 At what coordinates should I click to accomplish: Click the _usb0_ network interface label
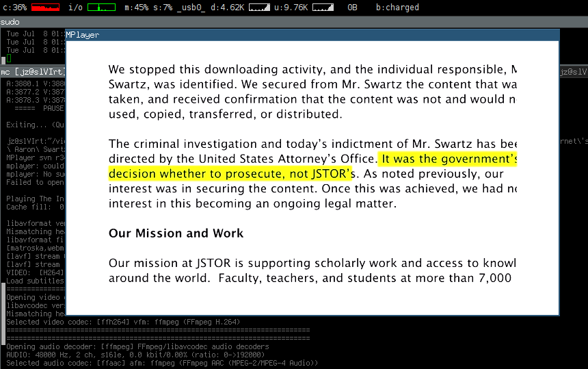tap(191, 8)
